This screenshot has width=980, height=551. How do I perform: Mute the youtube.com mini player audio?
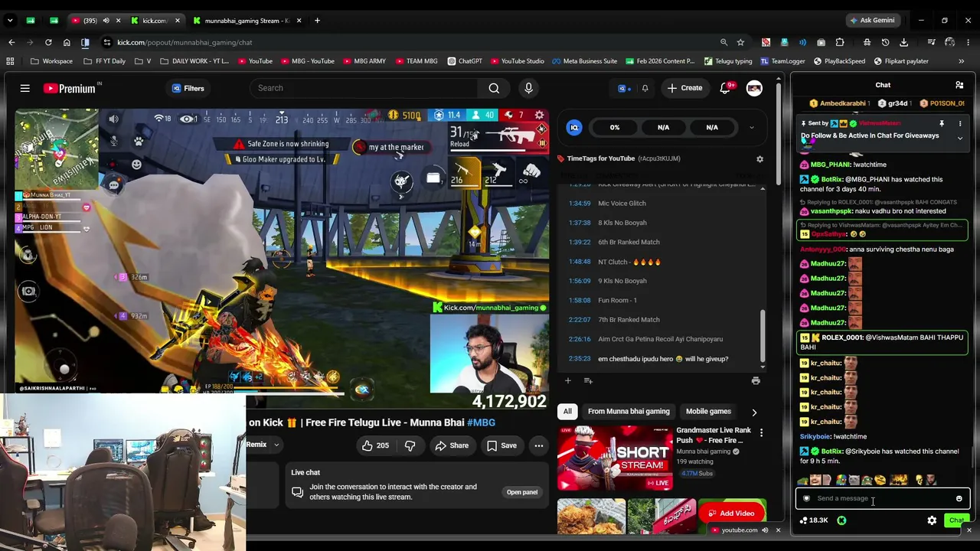[x=765, y=530]
